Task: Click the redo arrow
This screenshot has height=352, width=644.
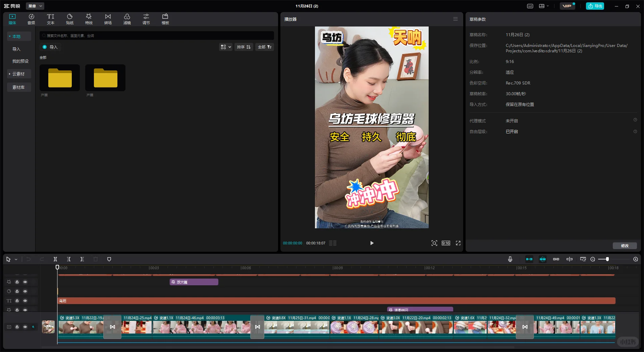Action: (42, 259)
